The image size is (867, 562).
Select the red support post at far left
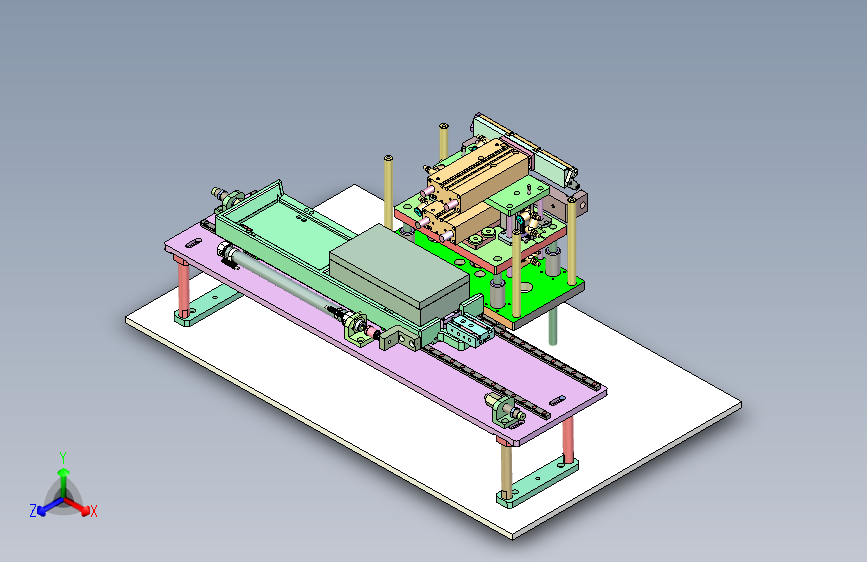coord(184,289)
